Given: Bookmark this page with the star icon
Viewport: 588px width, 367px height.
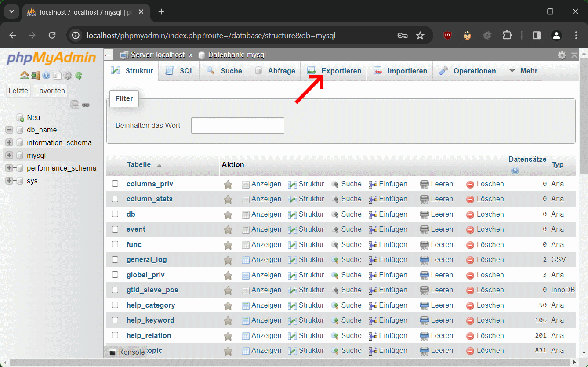Looking at the screenshot, I should tap(420, 36).
